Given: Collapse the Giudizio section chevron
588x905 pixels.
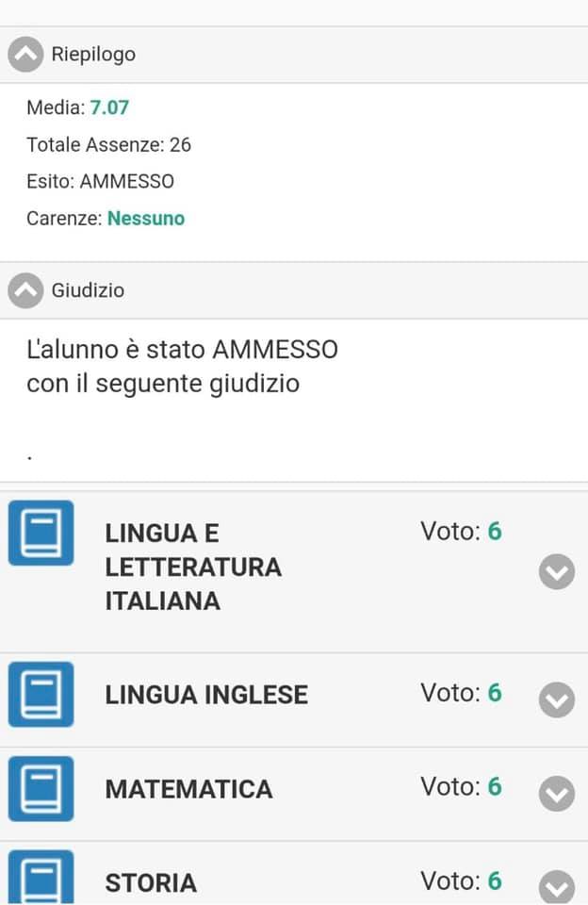Looking at the screenshot, I should click(25, 290).
